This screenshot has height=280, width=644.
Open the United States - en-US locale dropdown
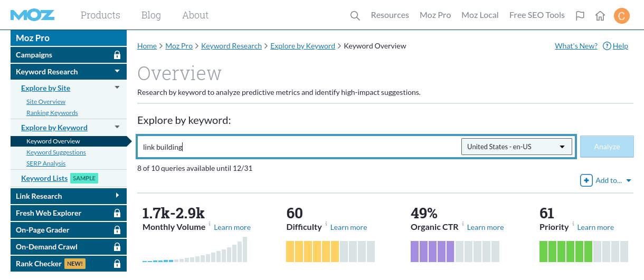coord(517,147)
